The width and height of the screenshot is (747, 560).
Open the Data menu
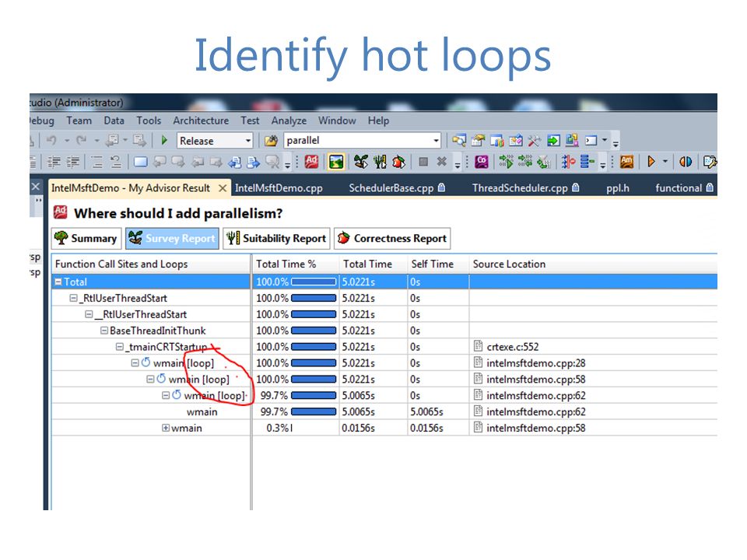coord(114,121)
